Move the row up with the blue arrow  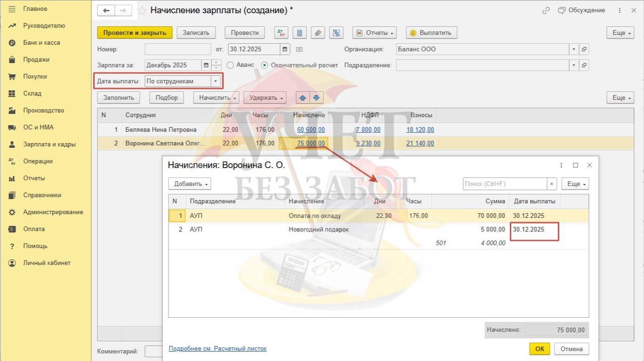(x=303, y=97)
